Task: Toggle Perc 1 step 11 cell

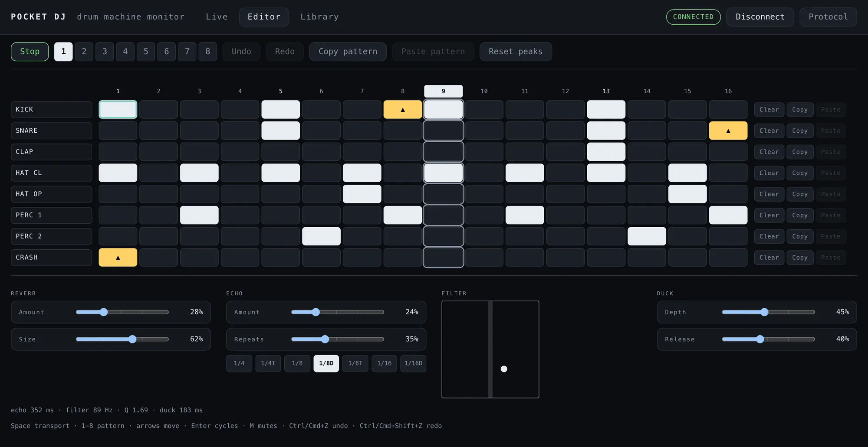Action: [525, 215]
